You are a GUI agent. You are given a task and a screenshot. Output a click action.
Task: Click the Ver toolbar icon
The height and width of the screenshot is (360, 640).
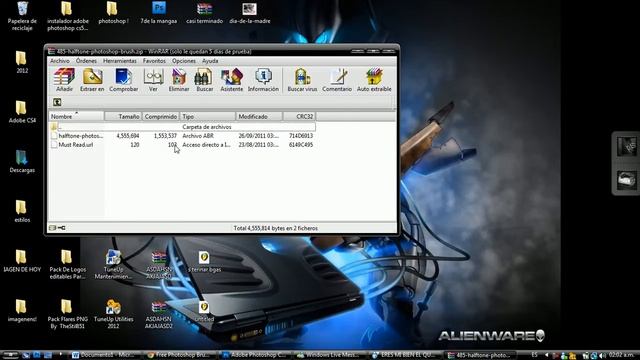point(153,80)
